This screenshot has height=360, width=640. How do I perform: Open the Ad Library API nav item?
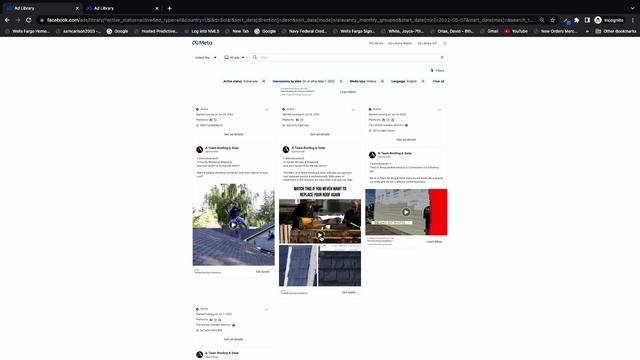pyautogui.click(x=427, y=43)
